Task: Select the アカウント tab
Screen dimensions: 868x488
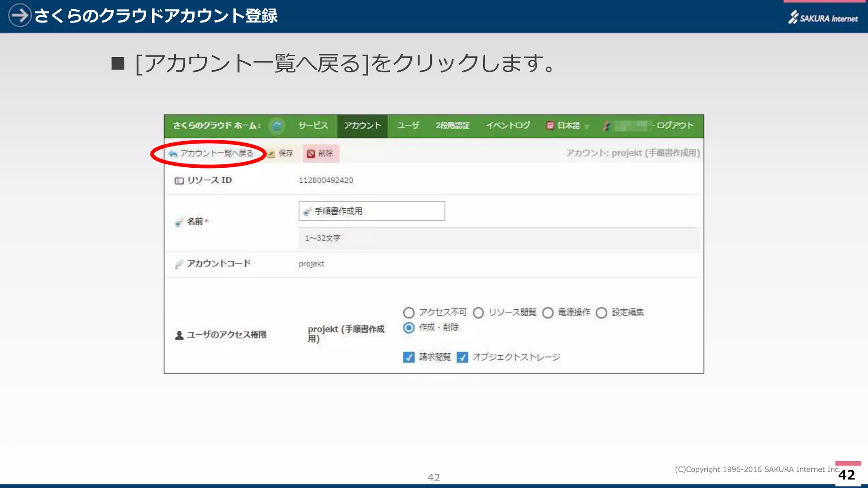Action: [x=362, y=126]
